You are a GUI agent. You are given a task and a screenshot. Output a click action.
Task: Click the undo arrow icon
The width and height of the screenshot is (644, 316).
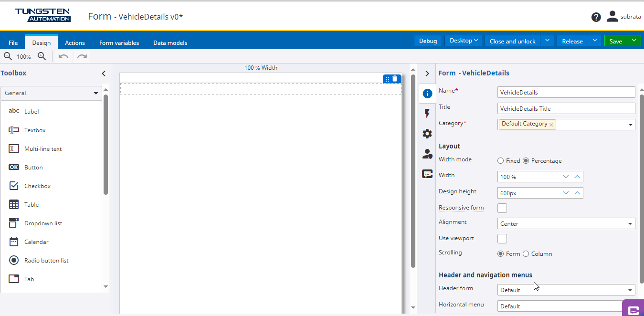(x=63, y=56)
